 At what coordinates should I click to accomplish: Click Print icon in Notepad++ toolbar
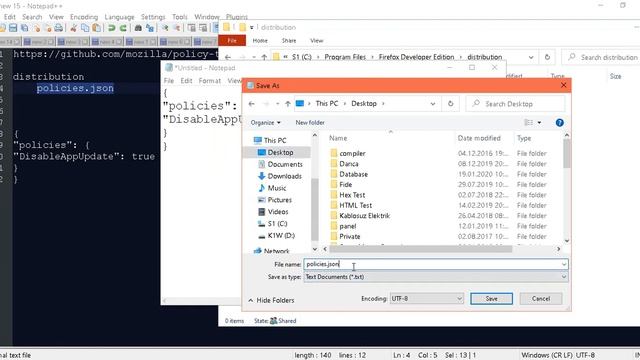tap(59, 28)
